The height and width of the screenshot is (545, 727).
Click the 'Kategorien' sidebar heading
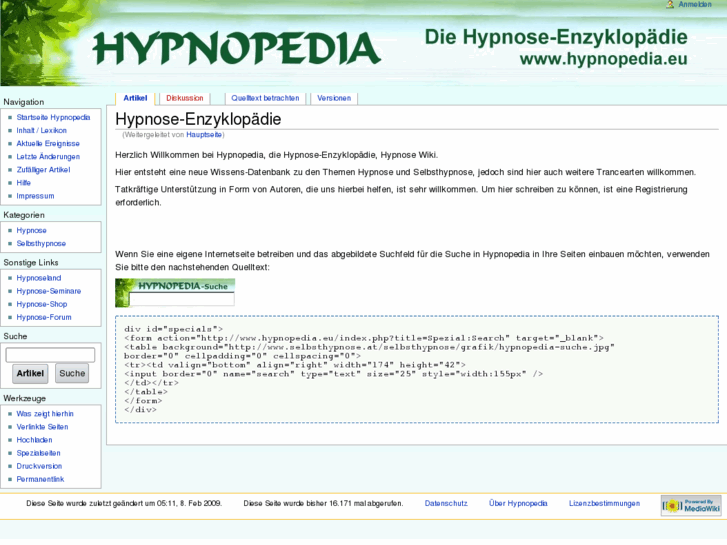(x=24, y=215)
